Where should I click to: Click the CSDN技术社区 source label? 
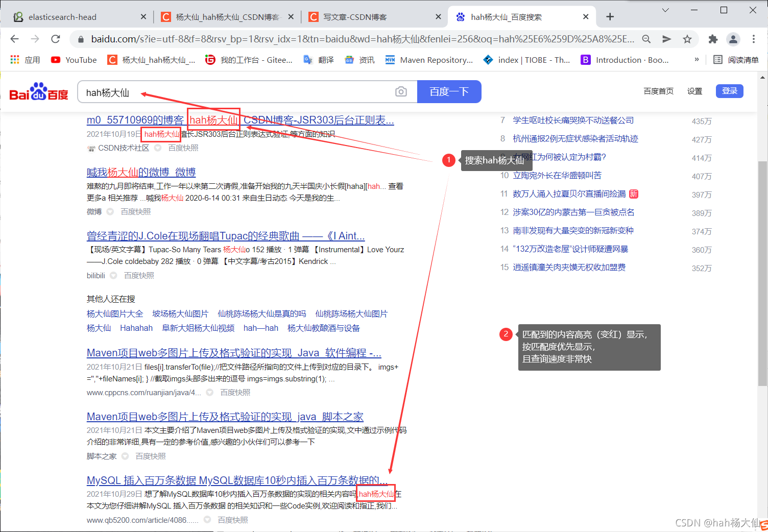pyautogui.click(x=124, y=148)
